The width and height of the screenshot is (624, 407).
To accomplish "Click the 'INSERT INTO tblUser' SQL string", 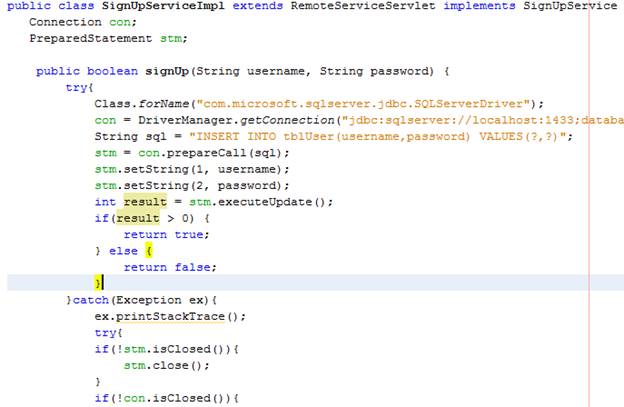I will [x=378, y=136].
